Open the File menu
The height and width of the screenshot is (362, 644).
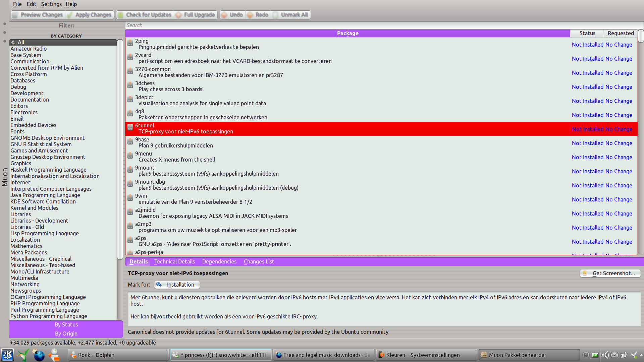(x=17, y=4)
